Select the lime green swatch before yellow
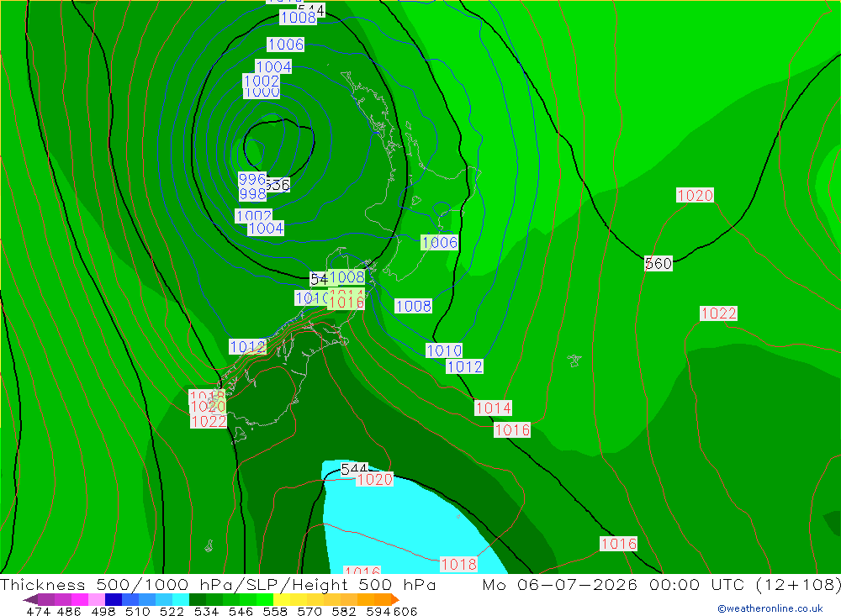The height and width of the screenshot is (616, 841). pyautogui.click(x=265, y=599)
